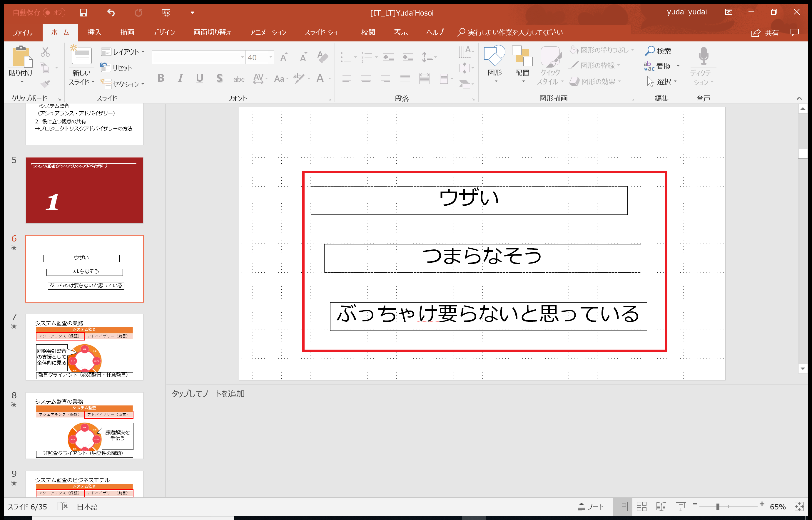
Task: Click the font name combo box
Action: tap(199, 57)
